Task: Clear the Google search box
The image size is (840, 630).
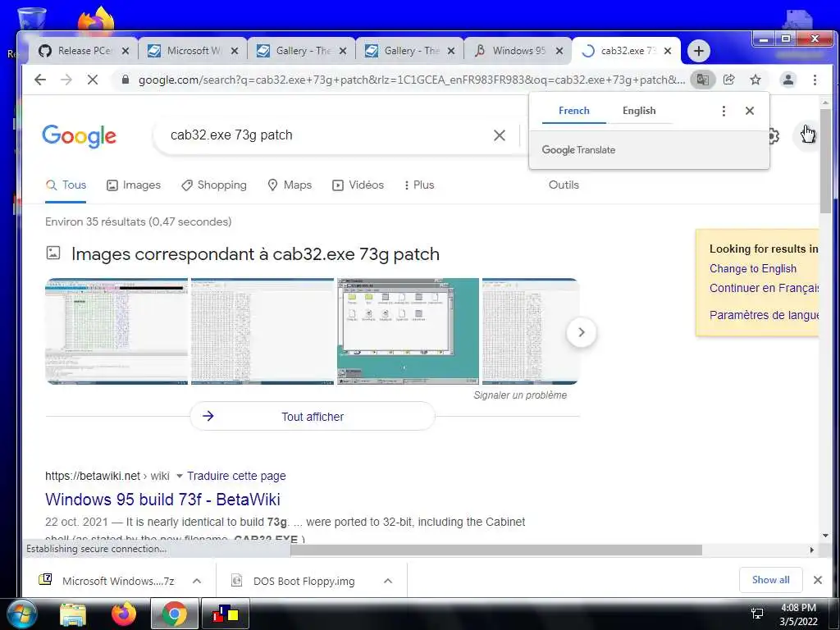Action: (499, 135)
